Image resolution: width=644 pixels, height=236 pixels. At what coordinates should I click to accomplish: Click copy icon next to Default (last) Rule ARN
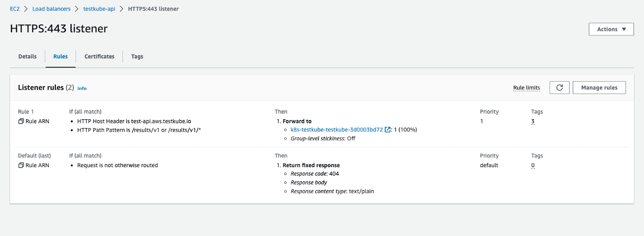pos(21,165)
